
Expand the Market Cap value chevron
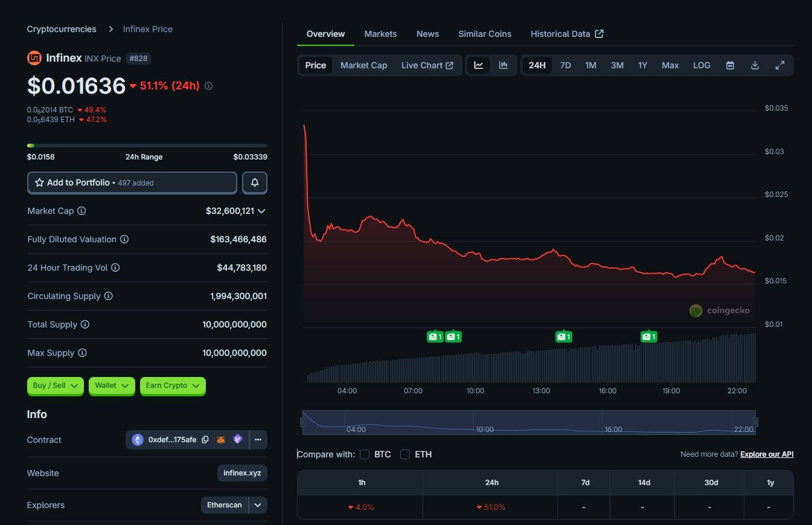point(261,211)
